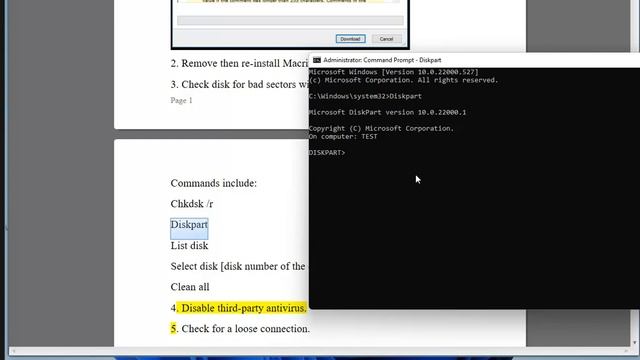This screenshot has width=640, height=360.
Task: Click at the DISKPART> prompt line
Action: [327, 153]
